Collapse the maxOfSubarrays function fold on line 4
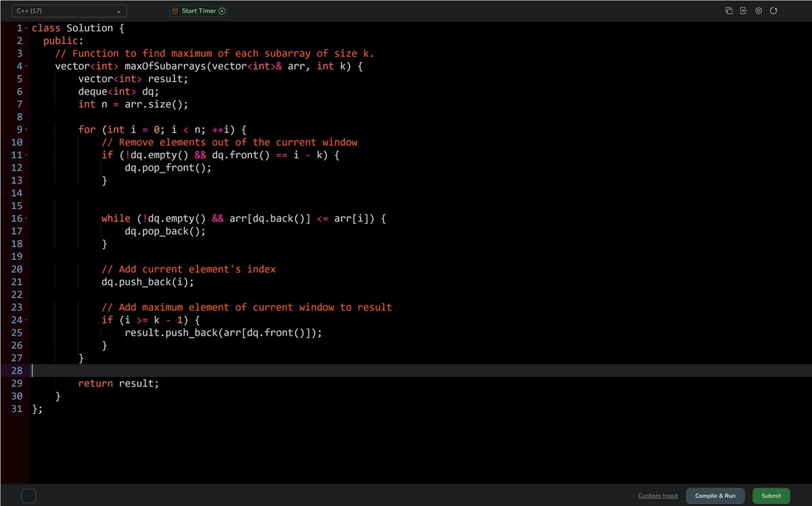The height and width of the screenshot is (506, 812). point(26,66)
